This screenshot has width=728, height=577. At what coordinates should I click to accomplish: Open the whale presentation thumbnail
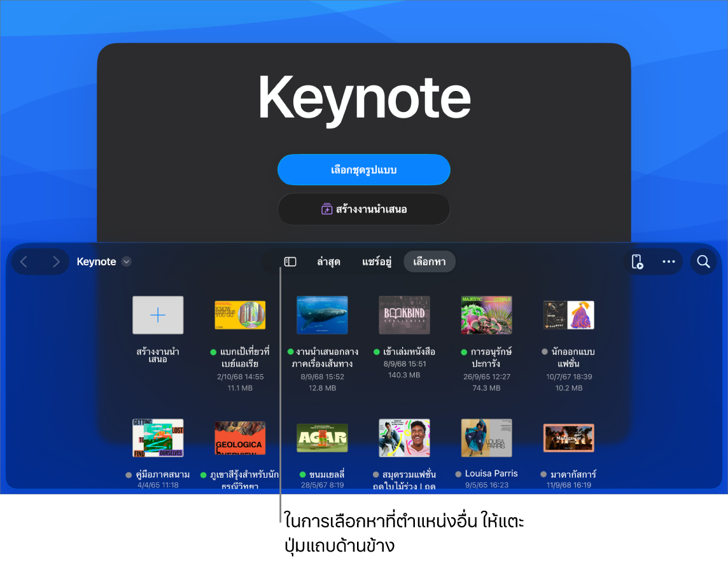coord(322,315)
